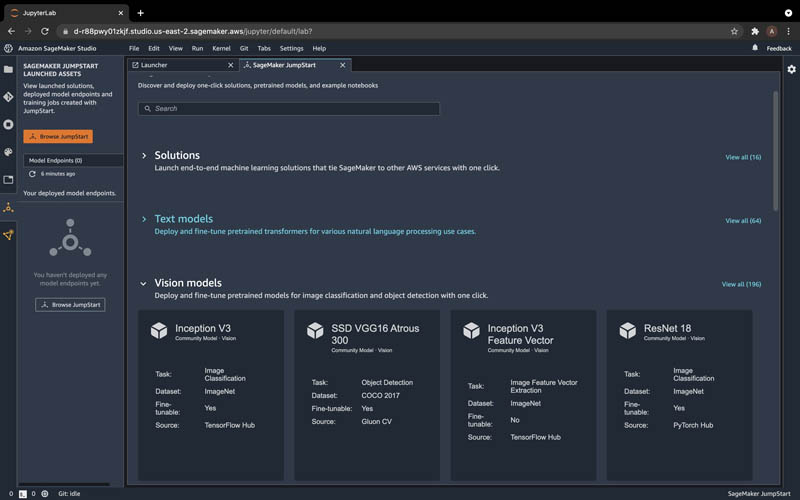Click the Text models heading
This screenshot has width=800, height=500.
[184, 219]
